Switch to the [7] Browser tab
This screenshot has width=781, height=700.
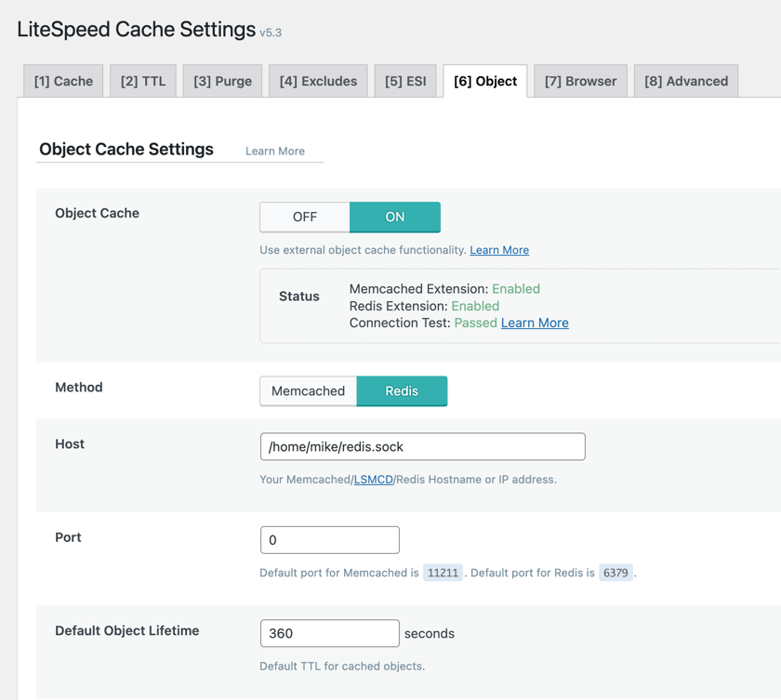[580, 81]
